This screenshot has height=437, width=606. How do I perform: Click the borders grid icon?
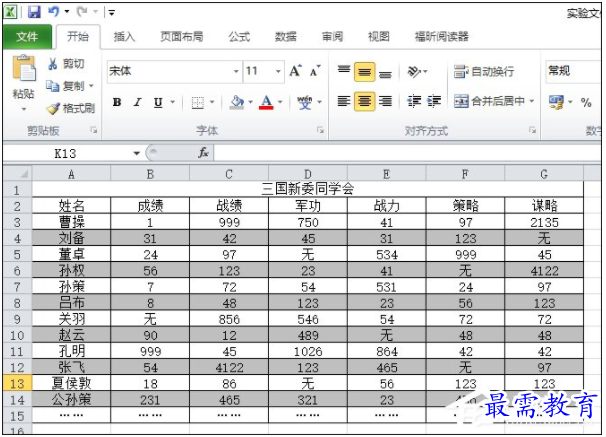click(x=197, y=102)
